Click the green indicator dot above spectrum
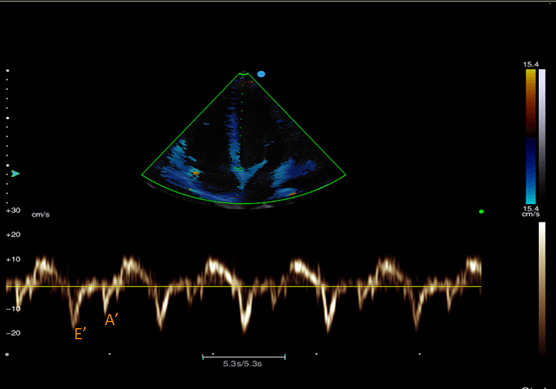Image resolution: width=556 pixels, height=389 pixels. 481,212
